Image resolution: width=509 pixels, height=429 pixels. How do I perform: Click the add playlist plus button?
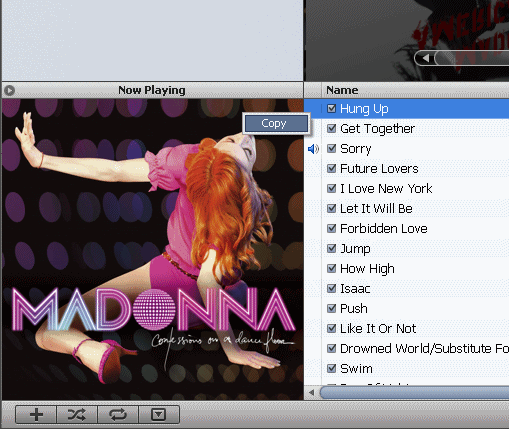click(36, 415)
